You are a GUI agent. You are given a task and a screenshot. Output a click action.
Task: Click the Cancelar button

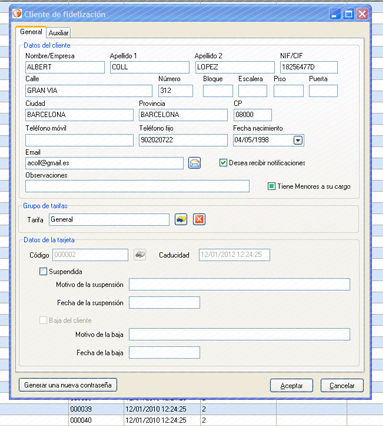[342, 386]
